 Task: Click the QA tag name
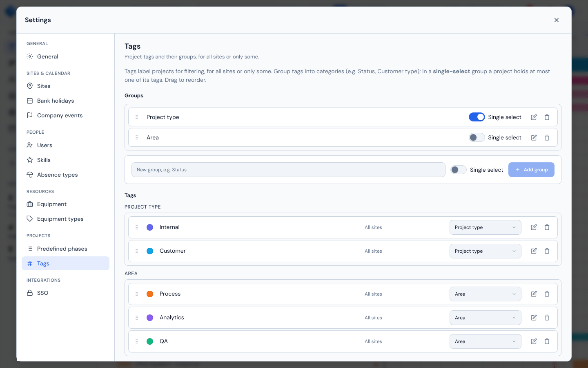[x=164, y=341]
